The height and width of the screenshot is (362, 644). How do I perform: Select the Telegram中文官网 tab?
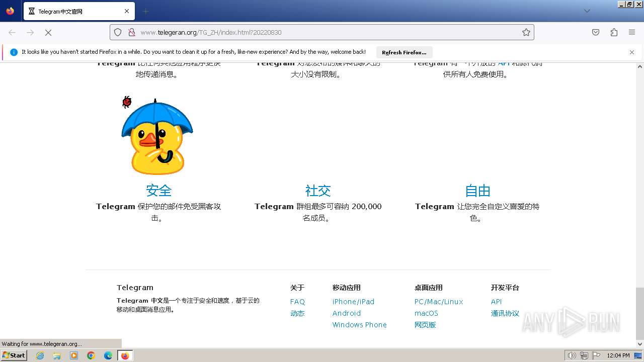tap(79, 11)
